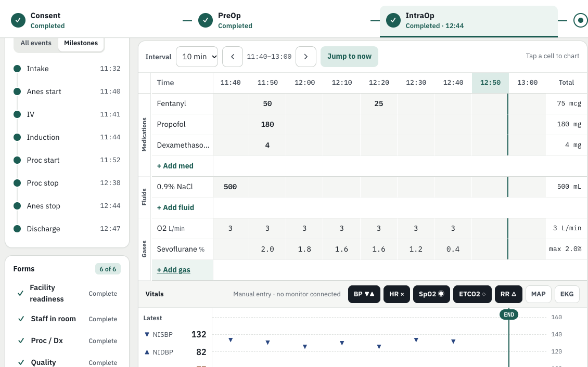The width and height of the screenshot is (588, 367).
Task: Toggle the HR vitals series
Action: pos(397,294)
